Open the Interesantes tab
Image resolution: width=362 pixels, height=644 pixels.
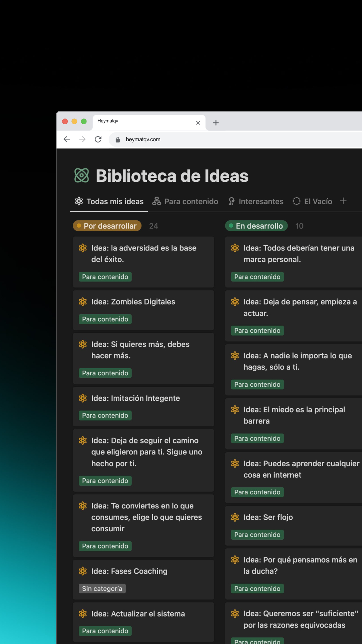coord(256,202)
